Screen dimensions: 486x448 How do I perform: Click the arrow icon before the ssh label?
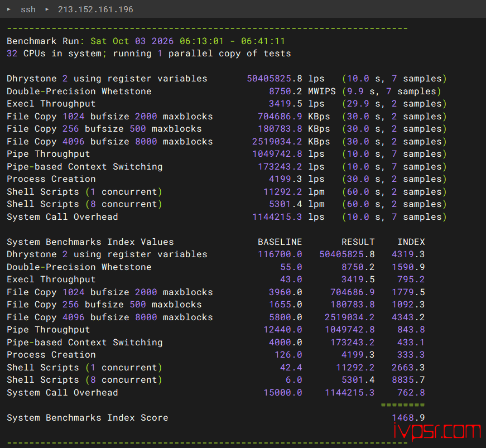(9, 9)
